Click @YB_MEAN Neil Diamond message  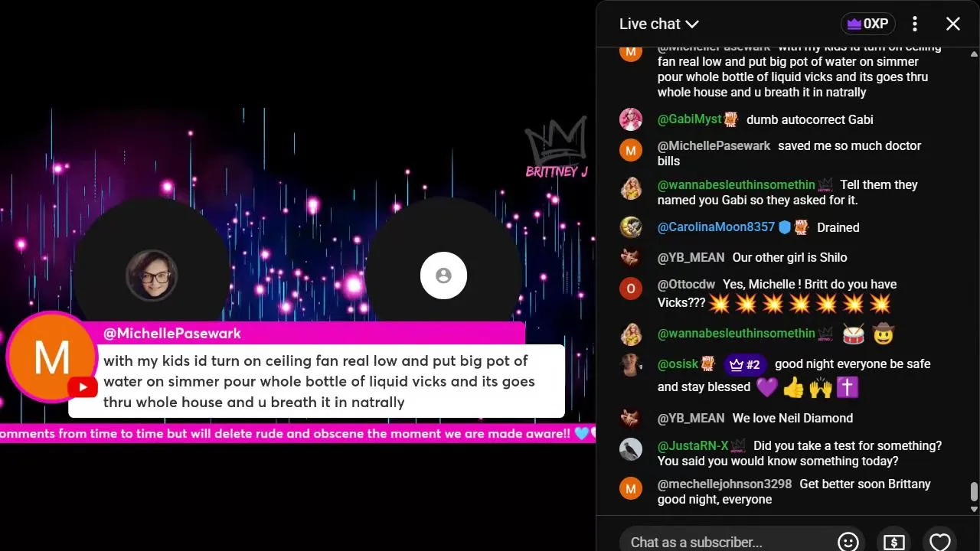[x=792, y=418]
